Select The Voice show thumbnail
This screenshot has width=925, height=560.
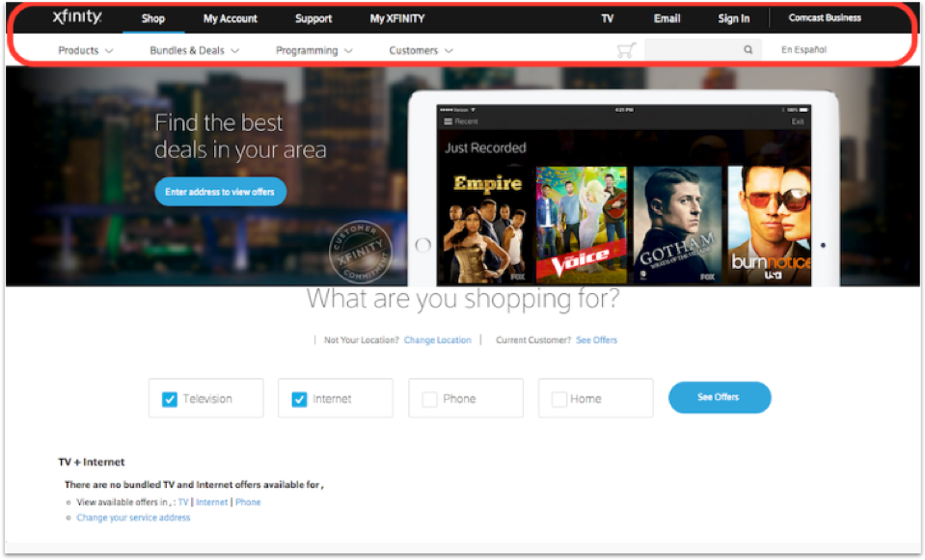[x=582, y=225]
